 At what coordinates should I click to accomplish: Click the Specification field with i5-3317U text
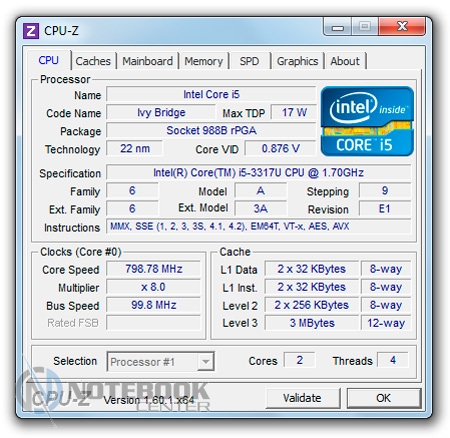pyautogui.click(x=258, y=173)
